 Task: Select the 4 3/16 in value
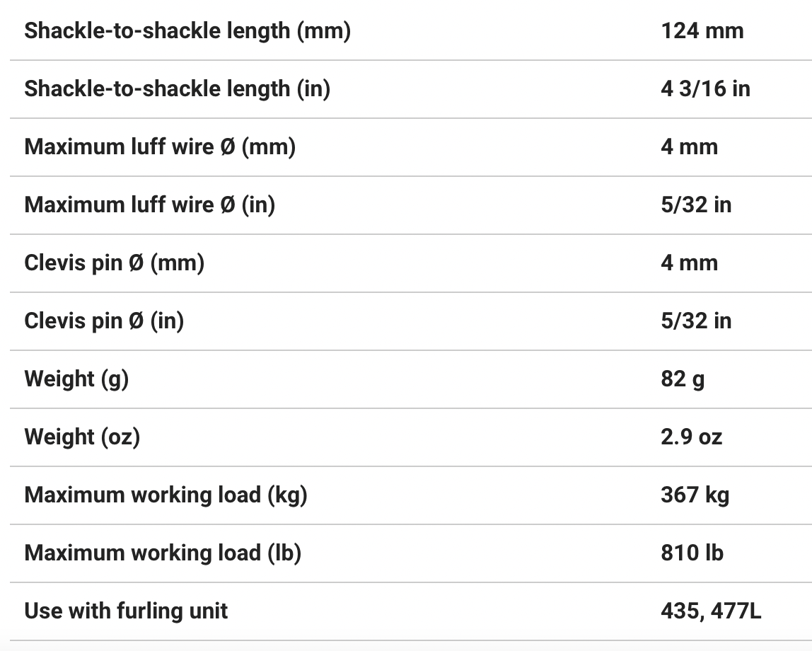(705, 89)
